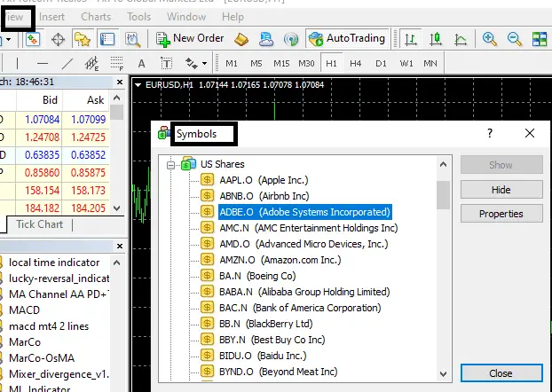Toggle the Terminal panel icon
Screen dimensions: 552x392
coord(107,39)
